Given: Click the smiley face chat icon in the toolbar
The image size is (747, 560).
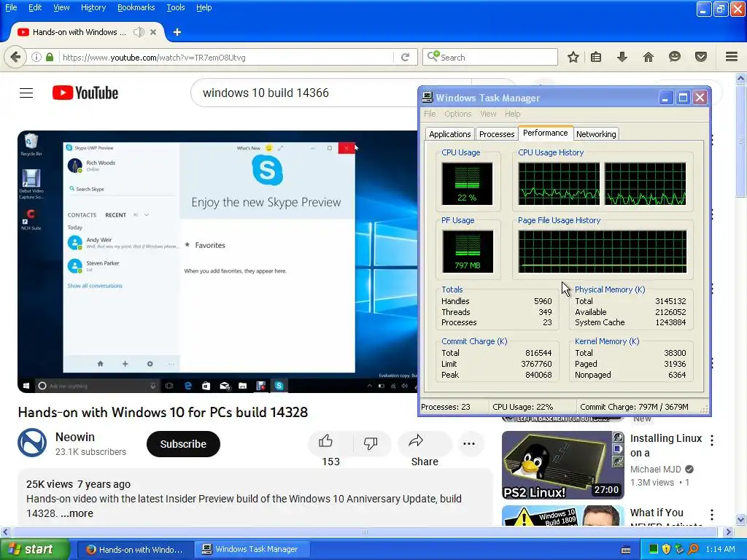Looking at the screenshot, I should click(675, 57).
